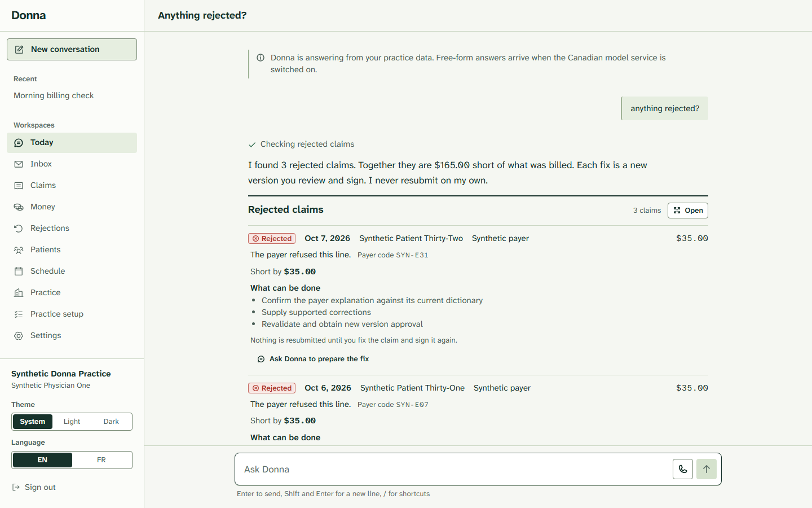
Task: Navigate to the Rejections workspace
Action: click(72, 229)
